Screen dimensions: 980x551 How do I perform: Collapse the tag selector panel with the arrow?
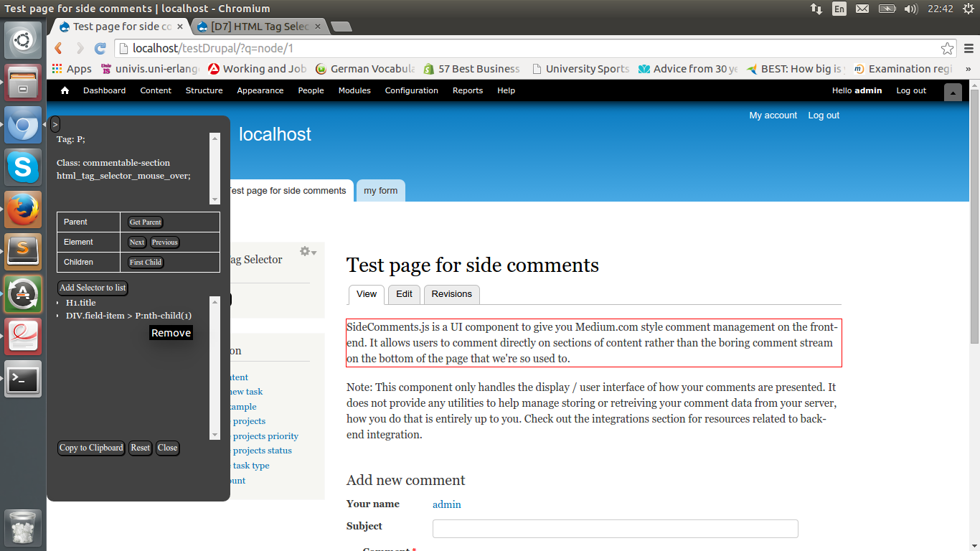55,123
